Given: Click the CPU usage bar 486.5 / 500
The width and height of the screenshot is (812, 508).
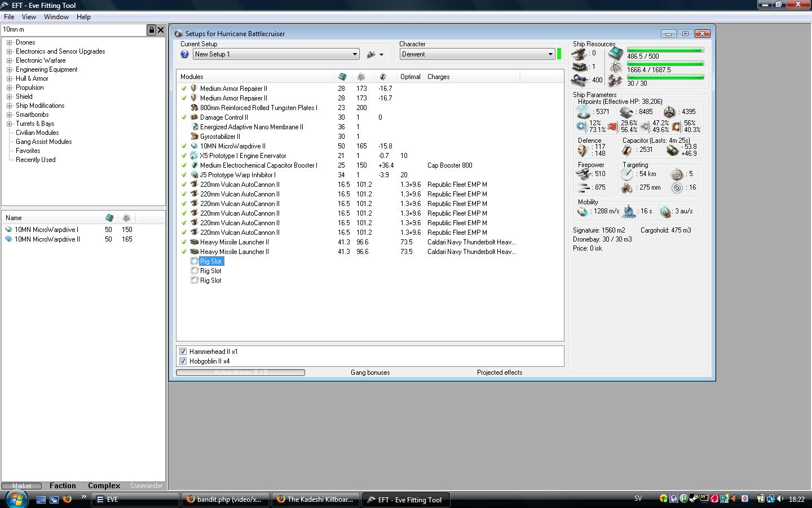Looking at the screenshot, I should click(665, 50).
